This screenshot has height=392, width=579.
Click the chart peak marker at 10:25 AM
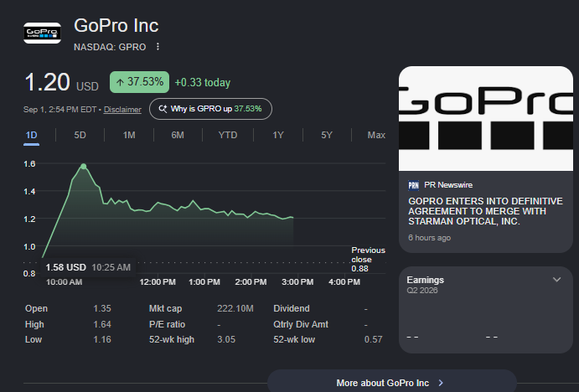pos(84,167)
